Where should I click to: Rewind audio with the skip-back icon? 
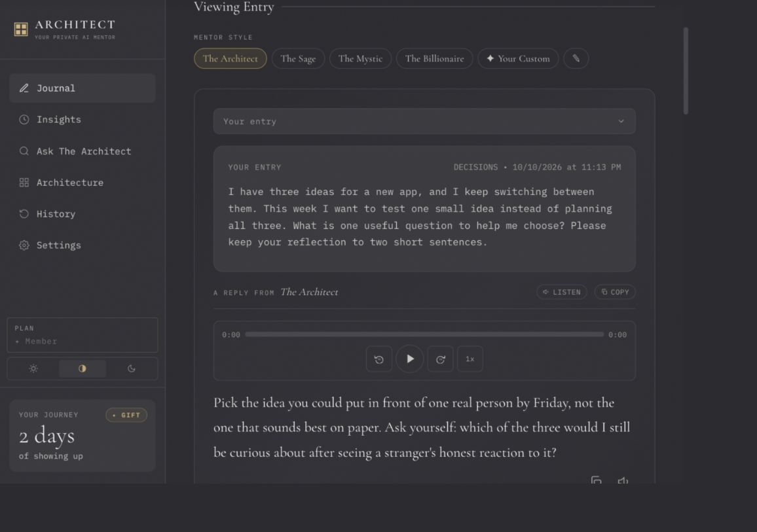pos(379,359)
